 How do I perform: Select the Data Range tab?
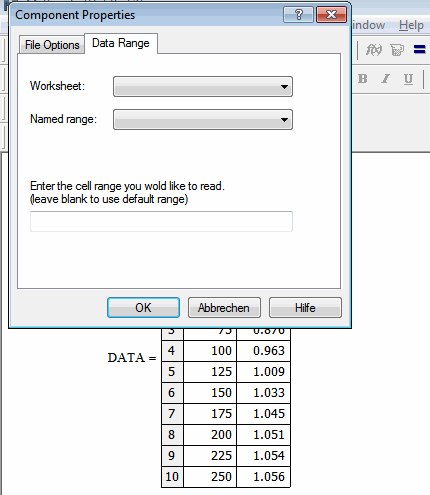click(121, 43)
